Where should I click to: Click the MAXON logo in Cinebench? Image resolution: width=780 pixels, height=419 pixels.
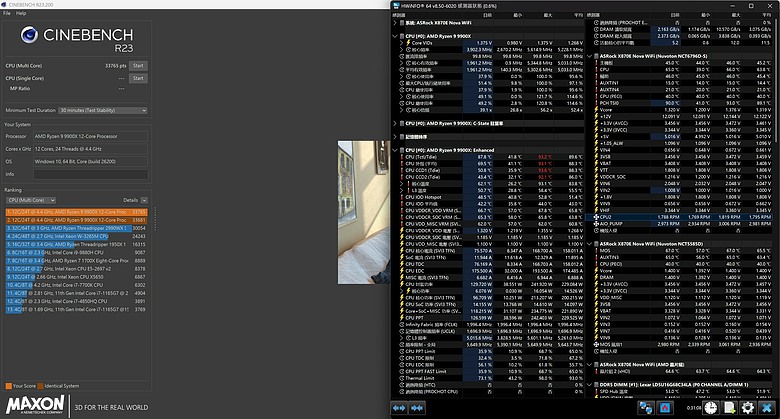click(x=35, y=405)
